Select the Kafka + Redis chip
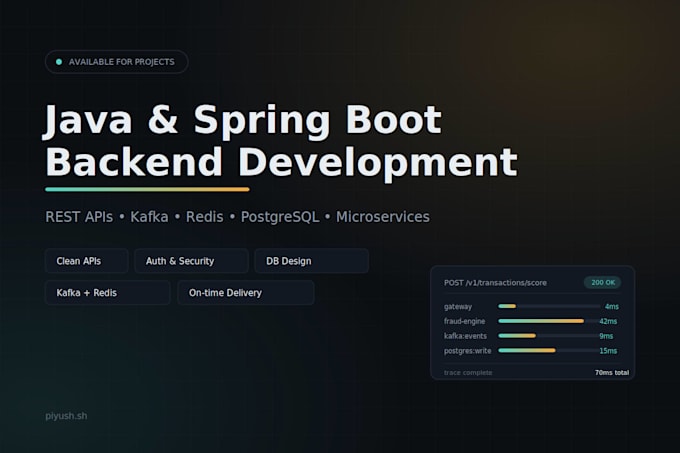The width and height of the screenshot is (680, 453). point(108,293)
